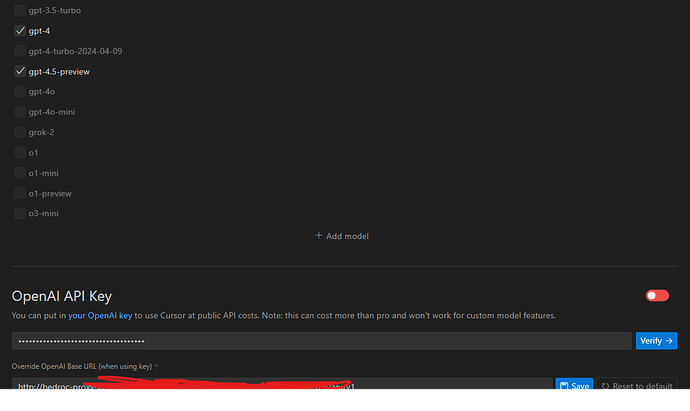Tick the o1-mini checkbox

click(20, 172)
